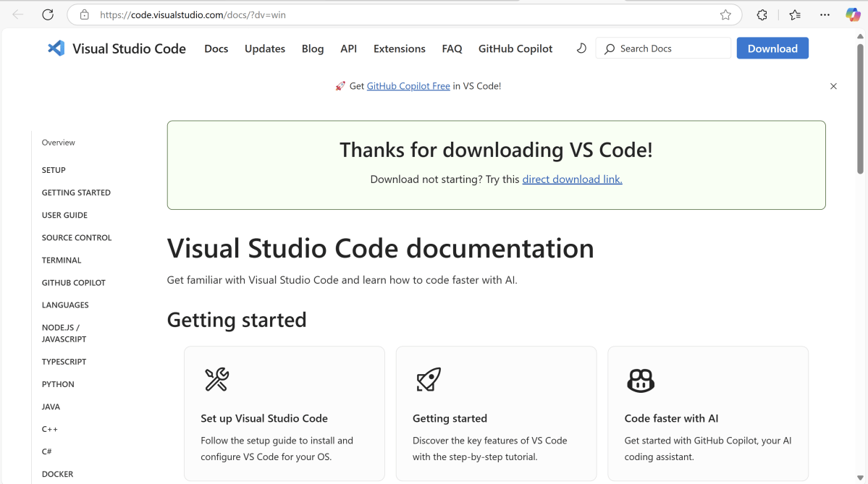868x484 pixels.
Task: Click the browser refresh icon
Action: pos(48,14)
